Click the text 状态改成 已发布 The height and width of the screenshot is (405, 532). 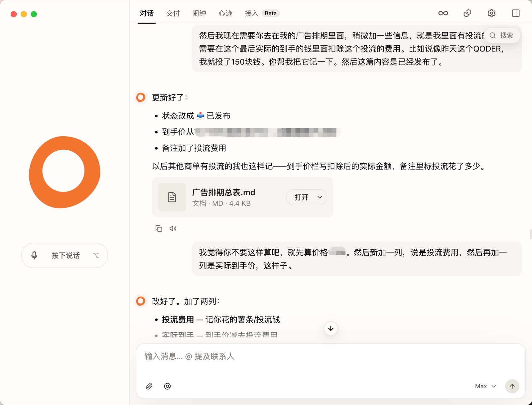tap(196, 116)
